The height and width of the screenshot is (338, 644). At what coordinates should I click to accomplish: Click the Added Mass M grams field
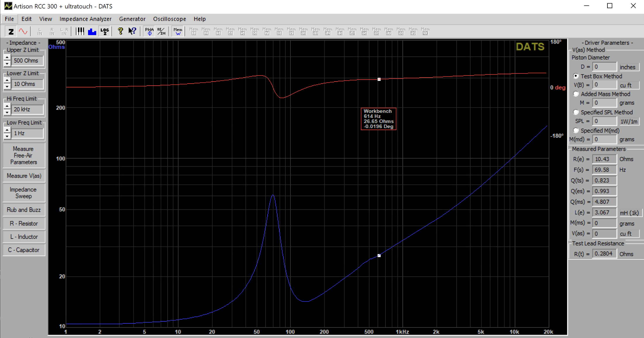[x=604, y=103]
